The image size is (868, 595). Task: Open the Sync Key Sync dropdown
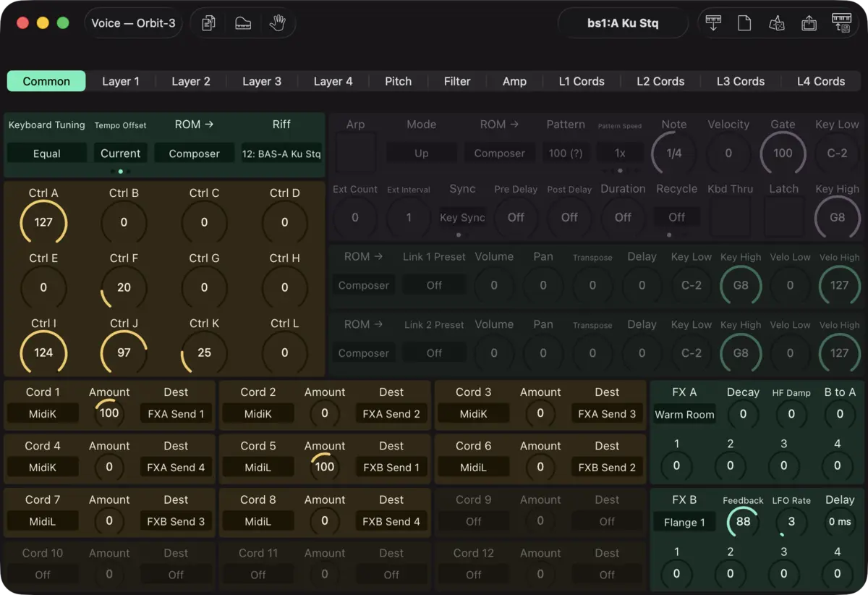463,217
